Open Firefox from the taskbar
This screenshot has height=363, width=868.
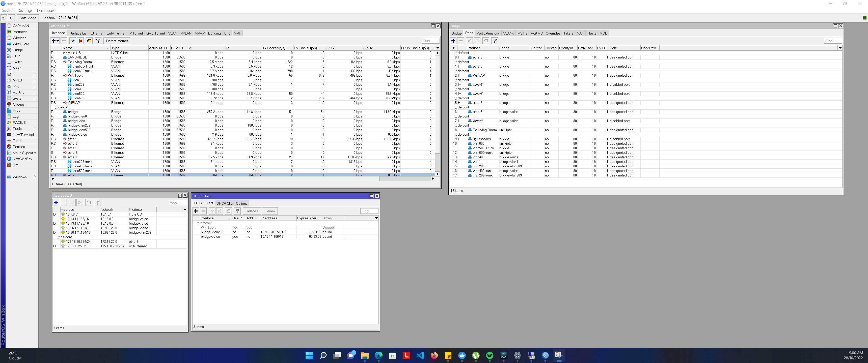(x=434, y=355)
